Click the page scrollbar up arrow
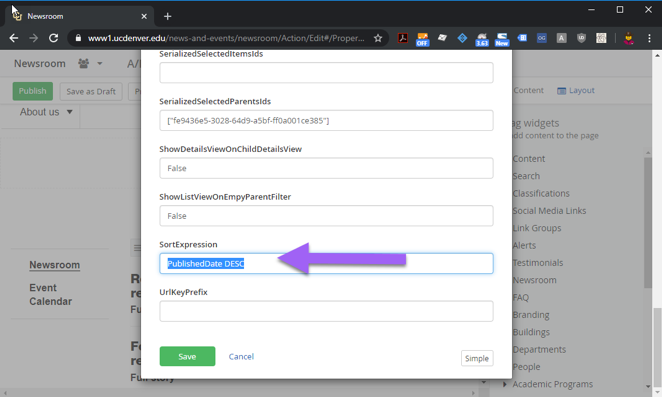The image size is (662, 397). [x=658, y=55]
